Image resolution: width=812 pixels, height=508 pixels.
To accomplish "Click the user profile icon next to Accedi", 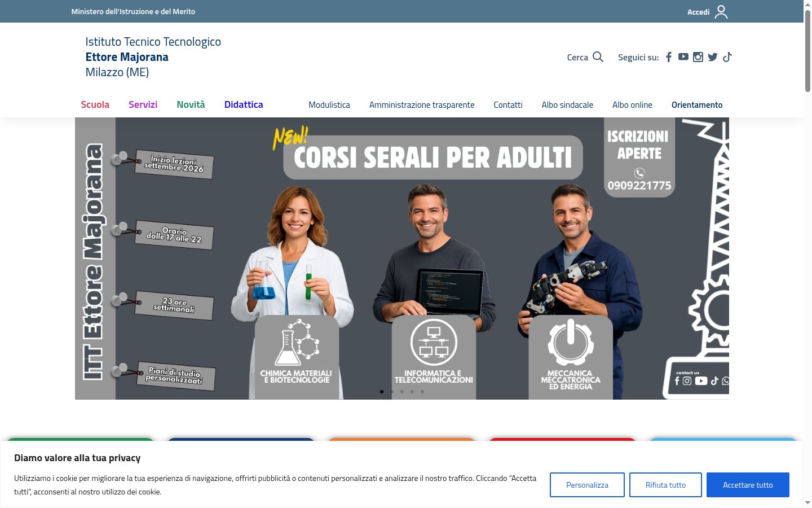I will [x=721, y=12].
